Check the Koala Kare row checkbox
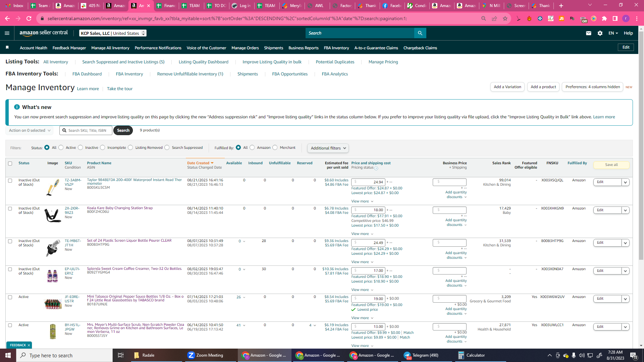 click(x=10, y=209)
